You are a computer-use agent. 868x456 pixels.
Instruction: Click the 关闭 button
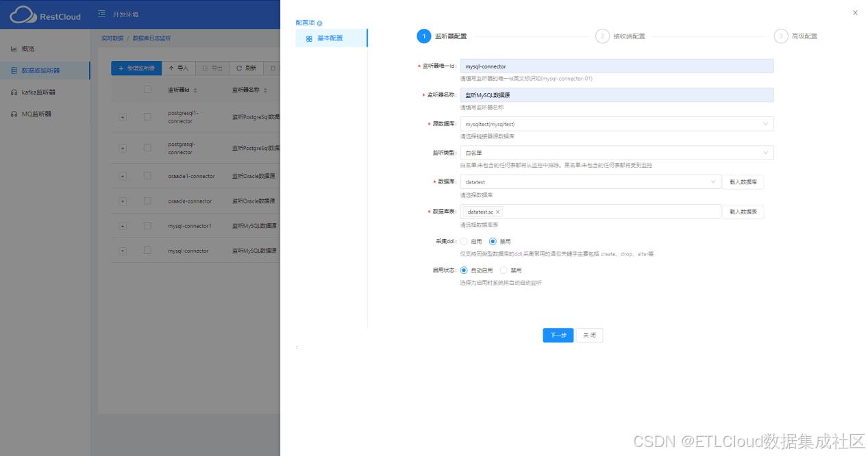tap(589, 335)
